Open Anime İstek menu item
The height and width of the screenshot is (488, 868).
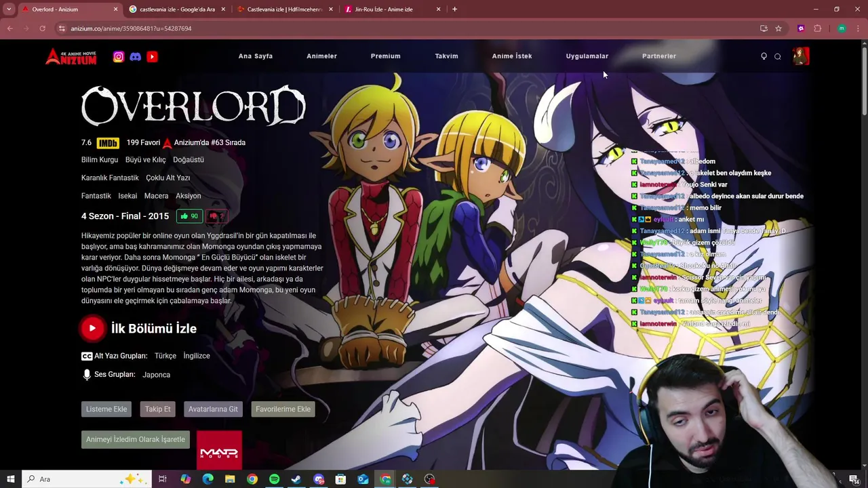coord(512,56)
